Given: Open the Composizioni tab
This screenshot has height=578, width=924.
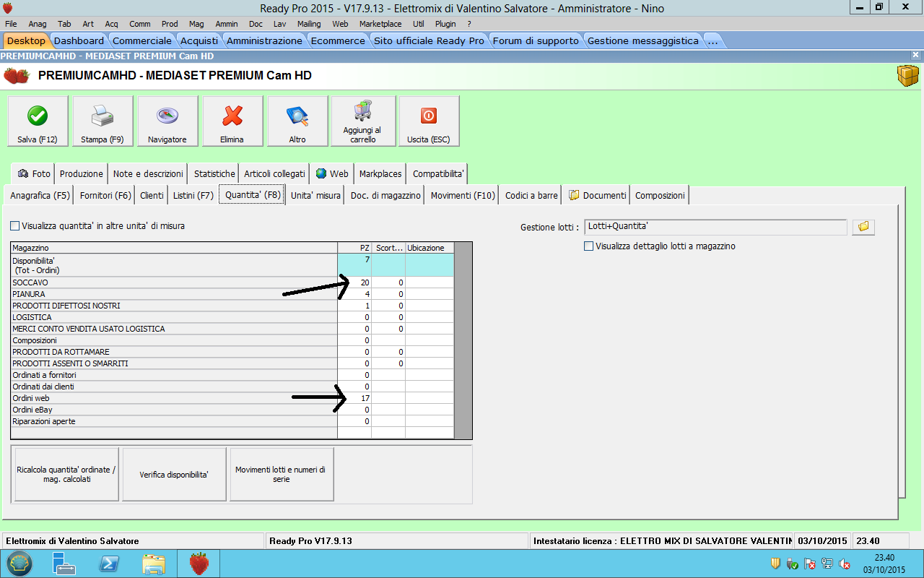Looking at the screenshot, I should pyautogui.click(x=660, y=196).
